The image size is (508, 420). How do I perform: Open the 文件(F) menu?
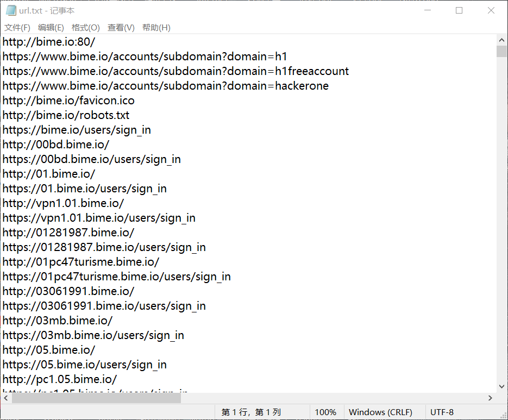[x=17, y=28]
